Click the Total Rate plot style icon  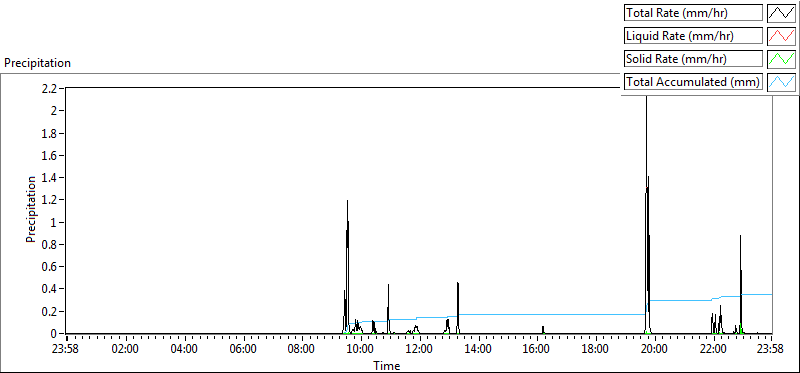tap(782, 13)
